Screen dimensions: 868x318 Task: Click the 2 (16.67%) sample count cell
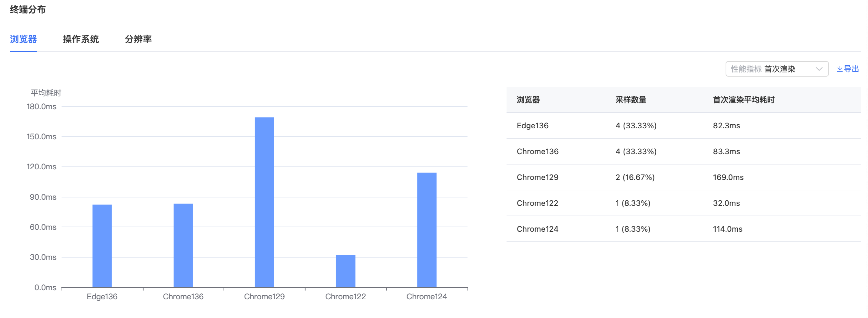[635, 177]
